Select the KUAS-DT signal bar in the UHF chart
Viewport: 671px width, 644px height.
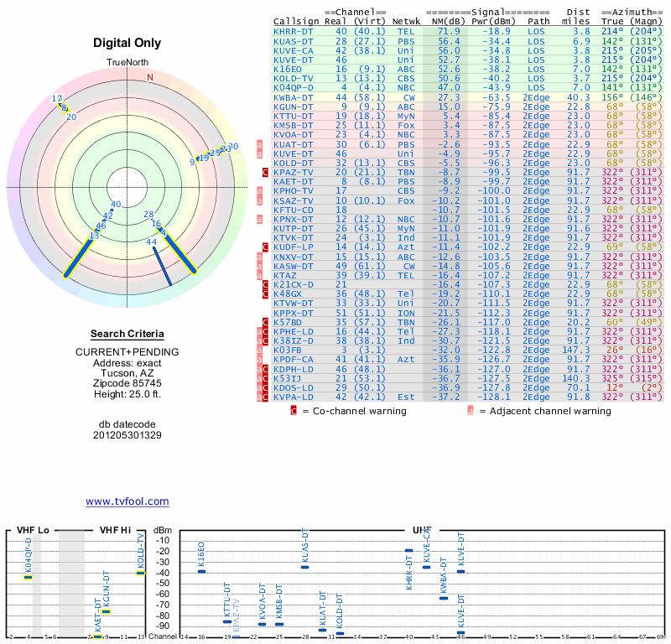click(305, 567)
